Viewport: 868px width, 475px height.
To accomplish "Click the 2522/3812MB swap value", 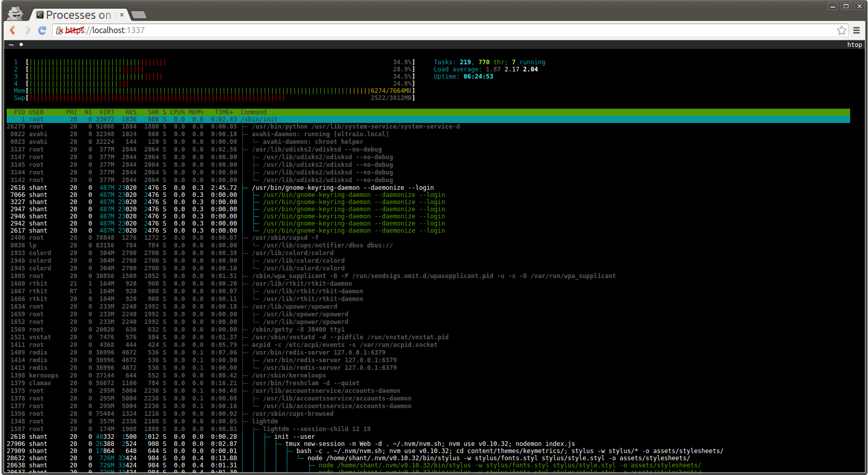I will pos(391,98).
